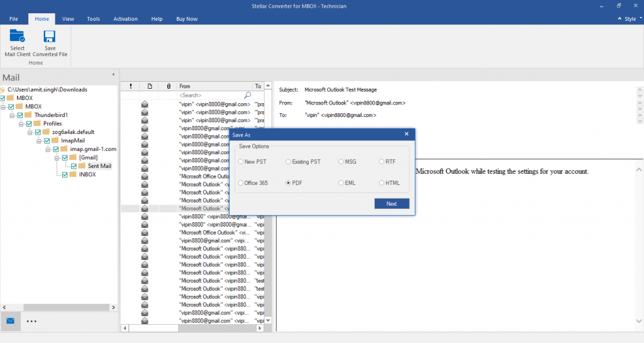Click the zog6a4ak.default folder icon
This screenshot has width=644, height=343.
(x=46, y=132)
